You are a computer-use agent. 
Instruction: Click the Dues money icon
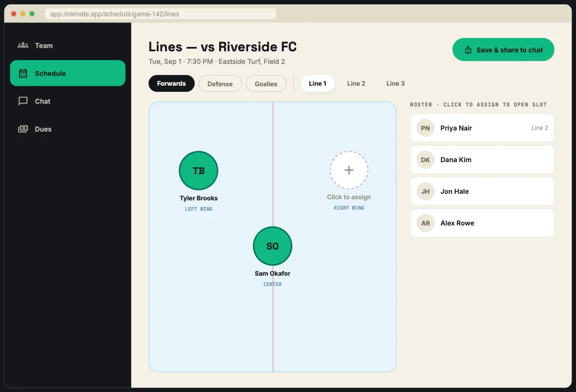point(23,129)
